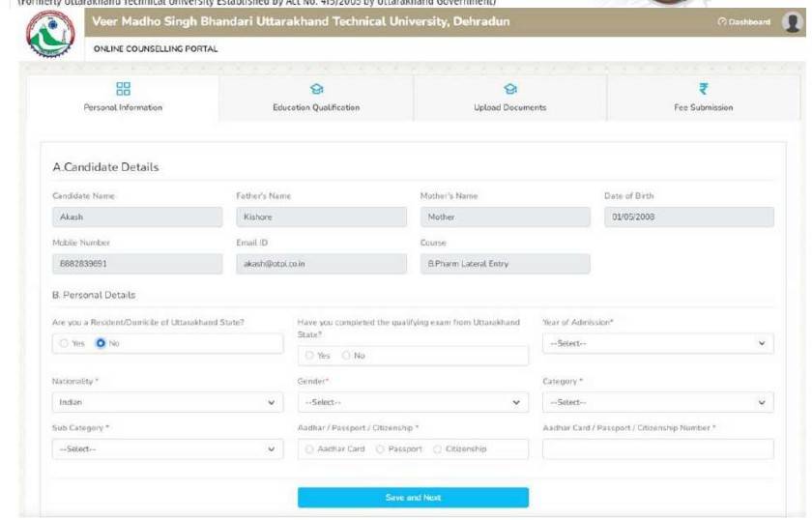This screenshot has height=520, width=812.
Task: Click the Save and Next button
Action: 413,497
